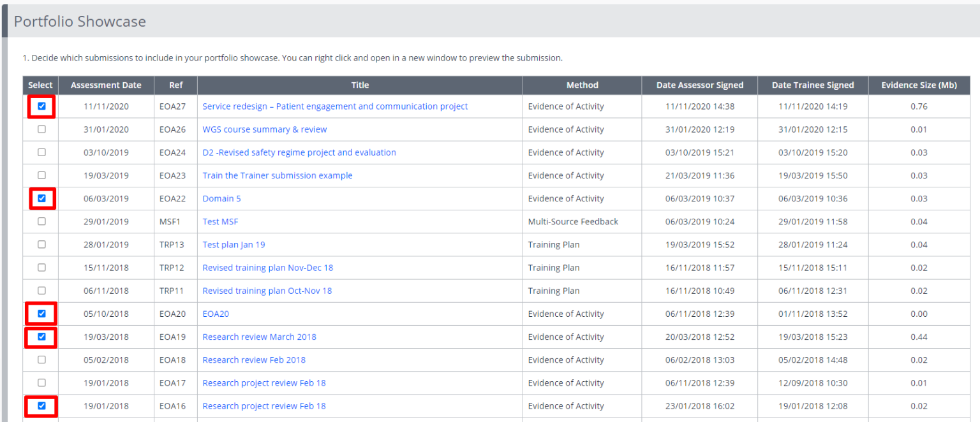The height and width of the screenshot is (422, 980).
Task: Click assessor signed date 23/01/2018 16:02
Action: click(x=700, y=405)
